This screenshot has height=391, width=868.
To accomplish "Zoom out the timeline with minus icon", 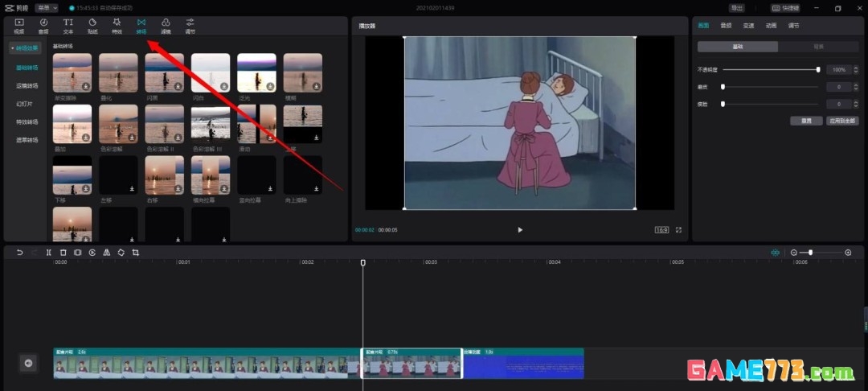I will coord(794,253).
